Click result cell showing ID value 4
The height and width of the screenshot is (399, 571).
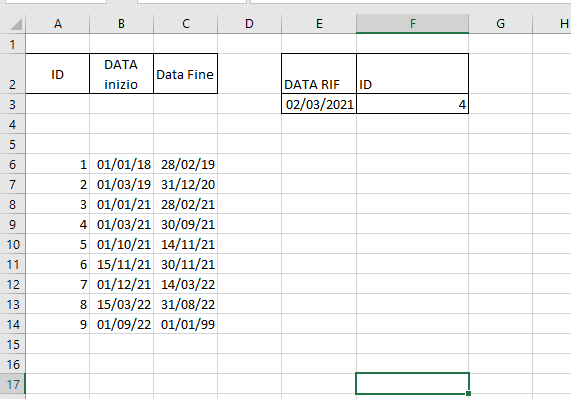412,104
